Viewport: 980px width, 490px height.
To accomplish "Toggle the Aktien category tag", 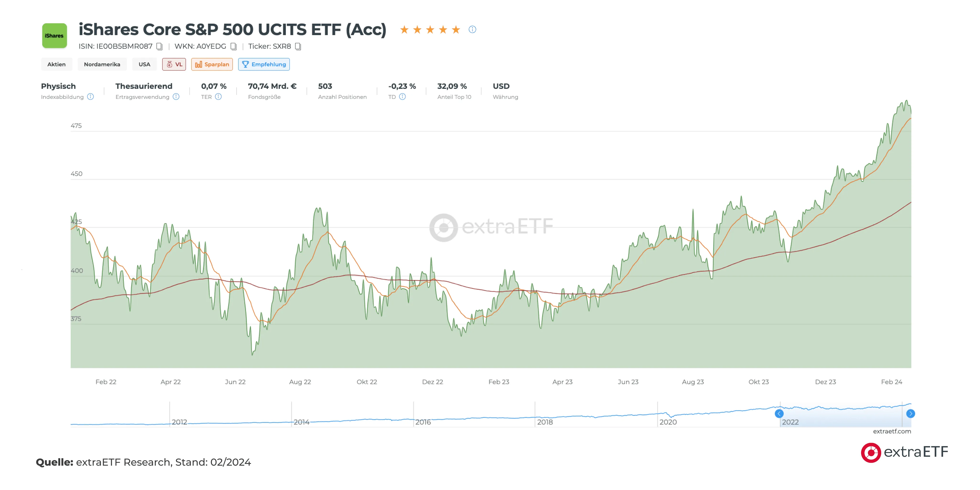I will tap(56, 64).
